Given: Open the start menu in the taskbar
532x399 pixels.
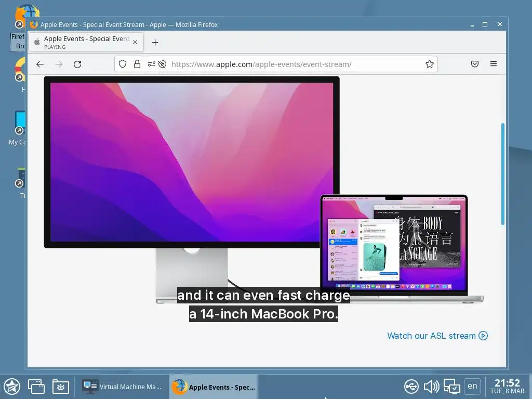Looking at the screenshot, I should click(12, 387).
